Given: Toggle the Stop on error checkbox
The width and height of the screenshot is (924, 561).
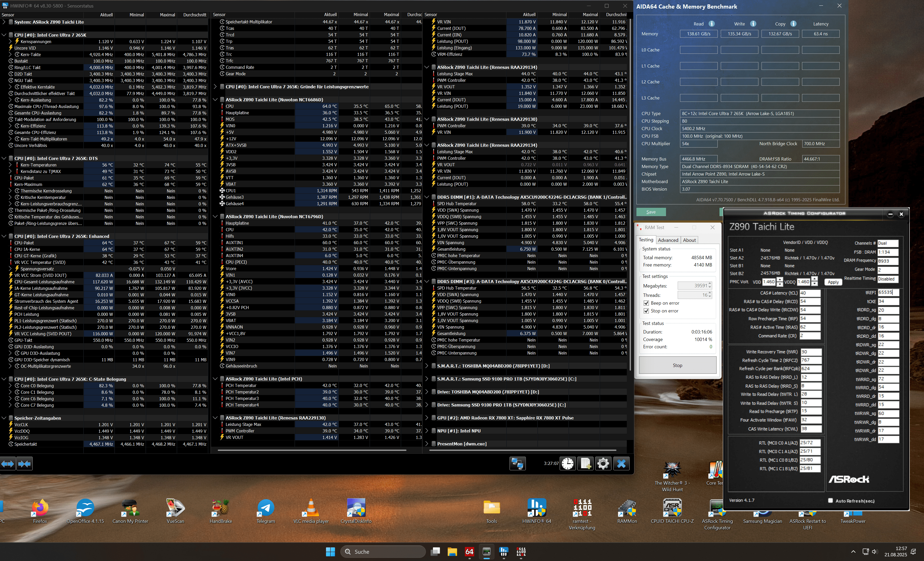Looking at the screenshot, I should tap(646, 311).
